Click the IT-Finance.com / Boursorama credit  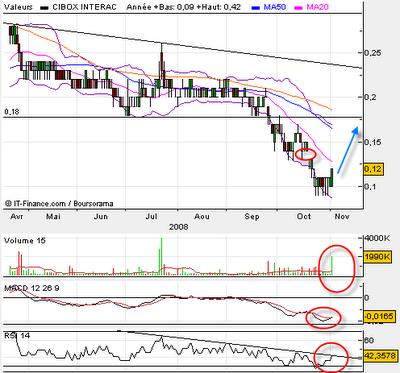(59, 203)
